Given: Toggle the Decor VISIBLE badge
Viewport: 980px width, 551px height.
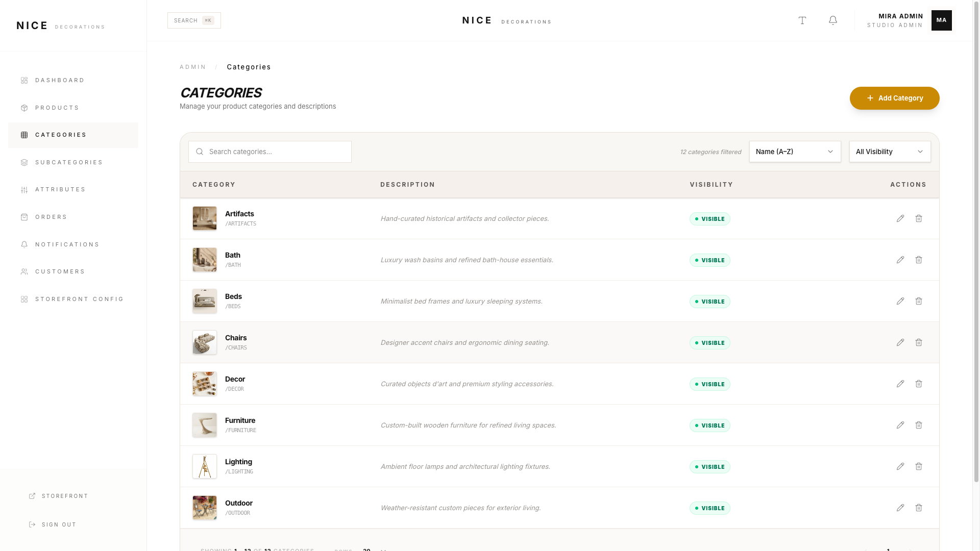Looking at the screenshot, I should (710, 384).
